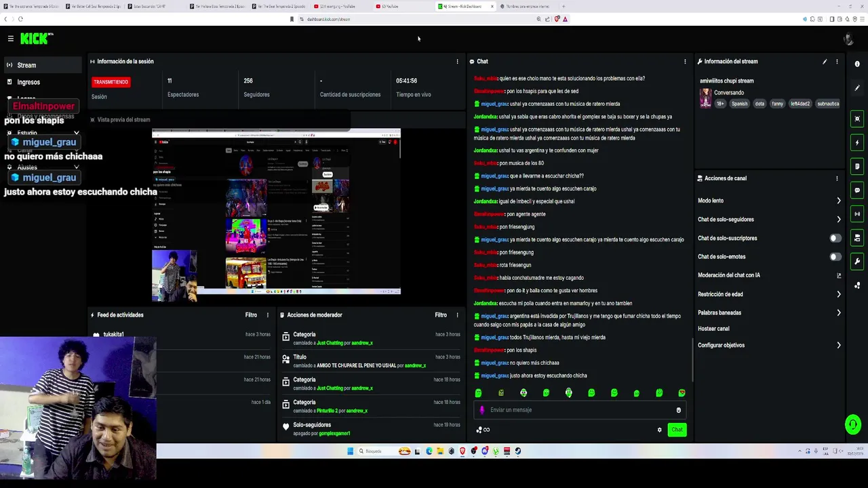Open Acciones de moderador three-dot menu
The width and height of the screenshot is (868, 488).
pos(457,315)
